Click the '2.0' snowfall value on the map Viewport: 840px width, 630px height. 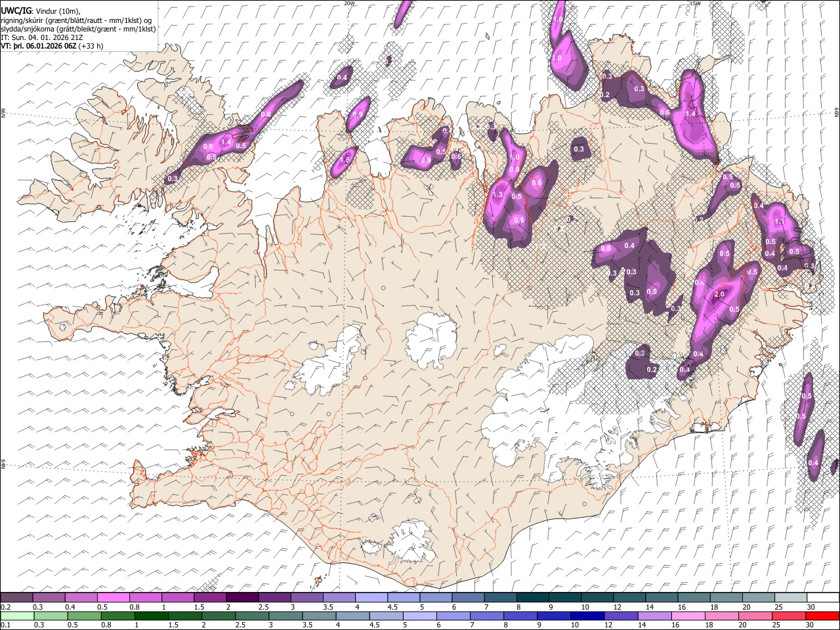(719, 294)
